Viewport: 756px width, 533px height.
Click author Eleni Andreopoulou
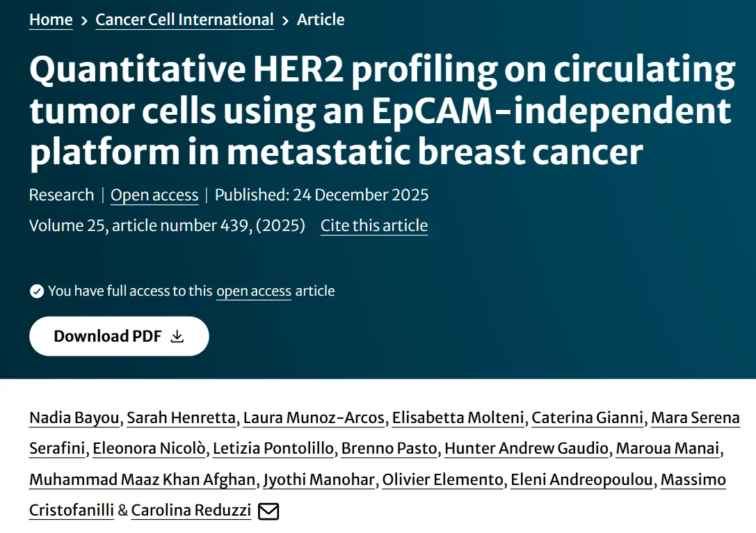[x=583, y=479]
